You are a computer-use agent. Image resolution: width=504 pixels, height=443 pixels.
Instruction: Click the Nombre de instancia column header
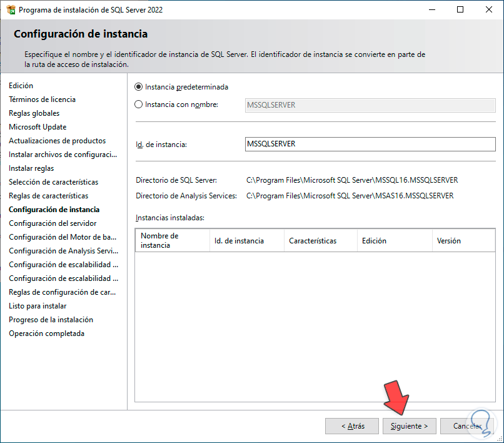(173, 240)
